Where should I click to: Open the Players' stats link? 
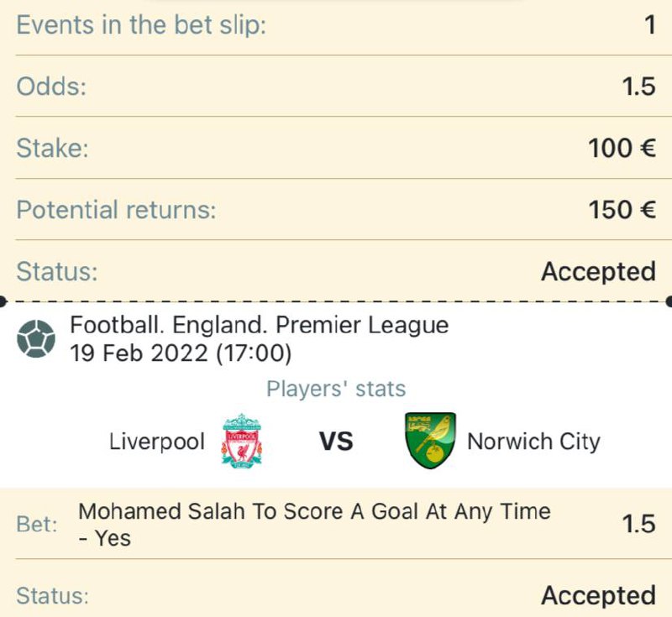click(336, 389)
